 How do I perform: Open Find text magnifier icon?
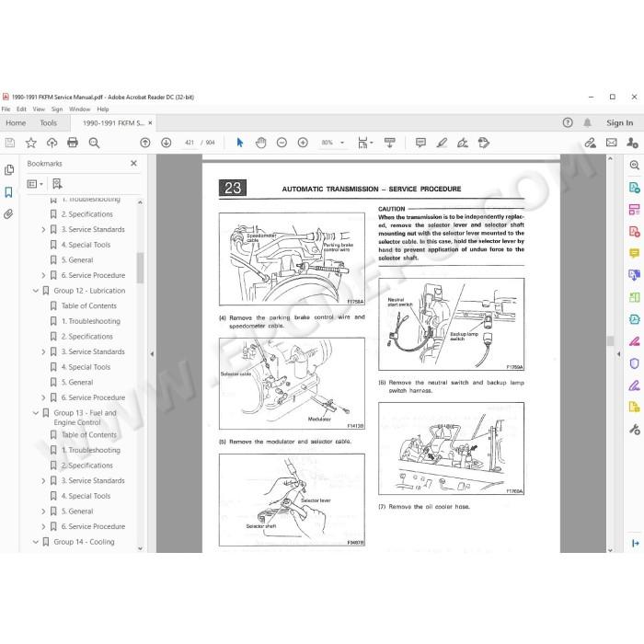point(94,143)
